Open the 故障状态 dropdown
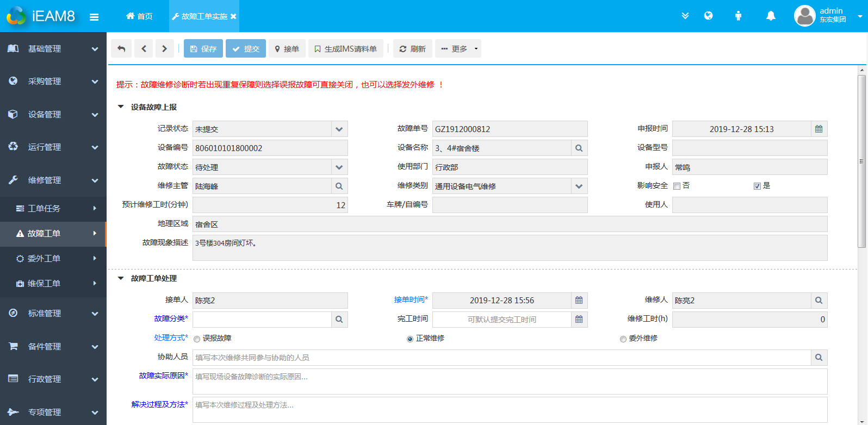Image resolution: width=868 pixels, height=425 pixels. tap(339, 167)
